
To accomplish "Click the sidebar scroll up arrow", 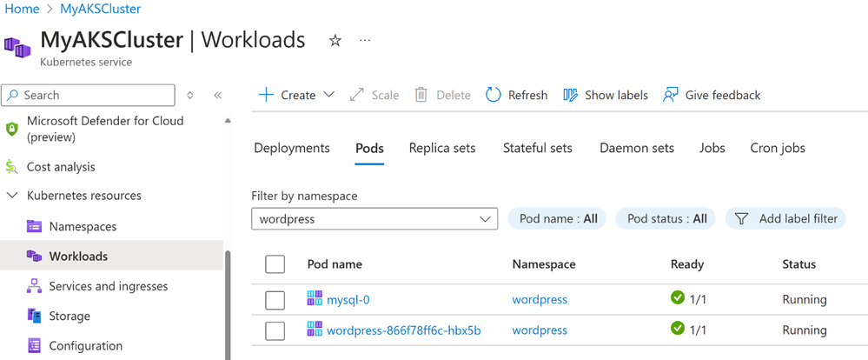I will pyautogui.click(x=228, y=121).
